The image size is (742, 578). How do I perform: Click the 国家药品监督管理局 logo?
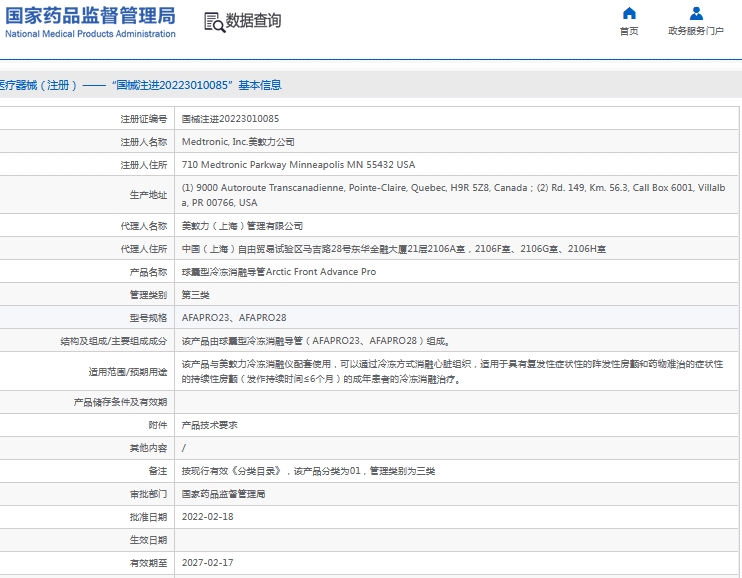(x=90, y=16)
